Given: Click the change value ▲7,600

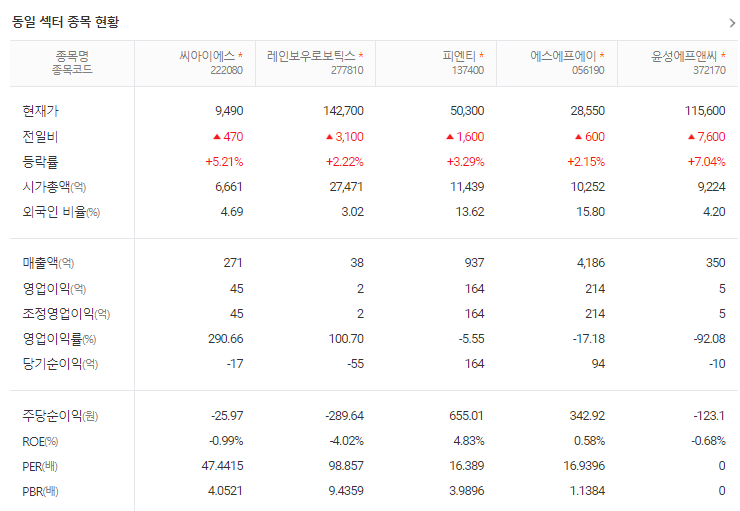Looking at the screenshot, I should point(706,137).
